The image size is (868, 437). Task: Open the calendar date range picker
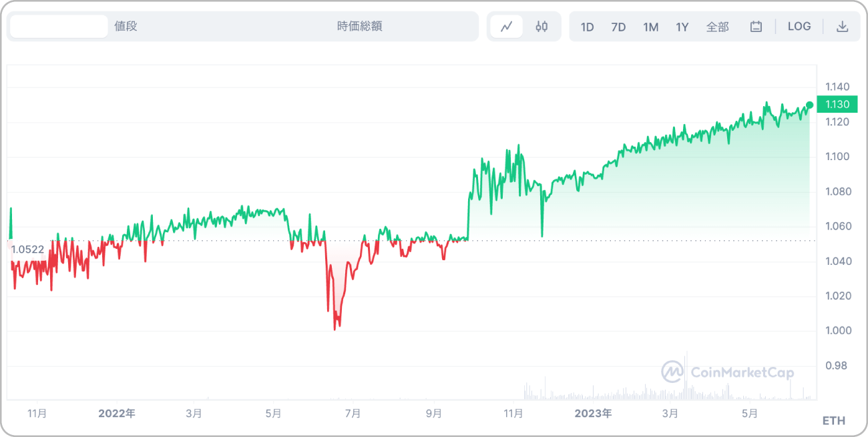pyautogui.click(x=756, y=27)
